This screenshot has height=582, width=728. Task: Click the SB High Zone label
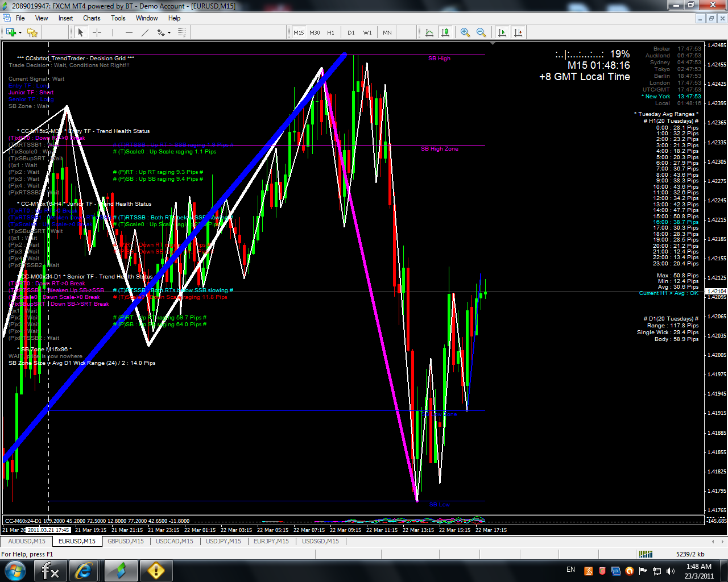coord(440,149)
